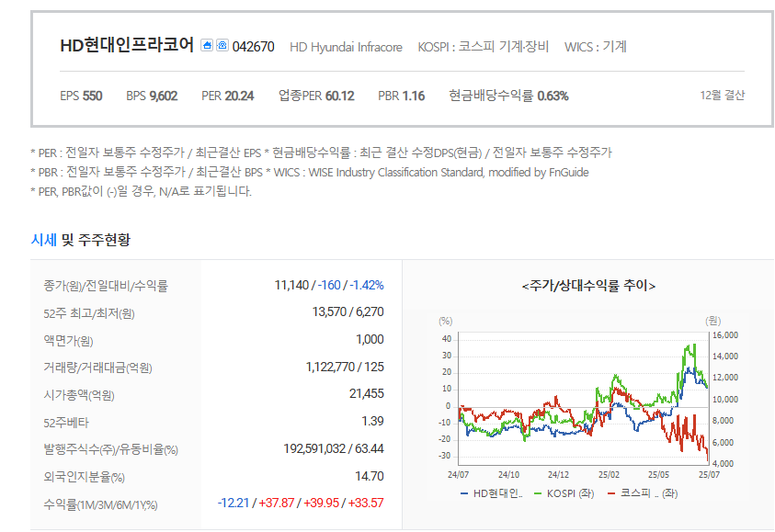The height and width of the screenshot is (532, 775).
Task: Click the PBR footnote mentioning FnGuide
Action: pyautogui.click(x=310, y=172)
